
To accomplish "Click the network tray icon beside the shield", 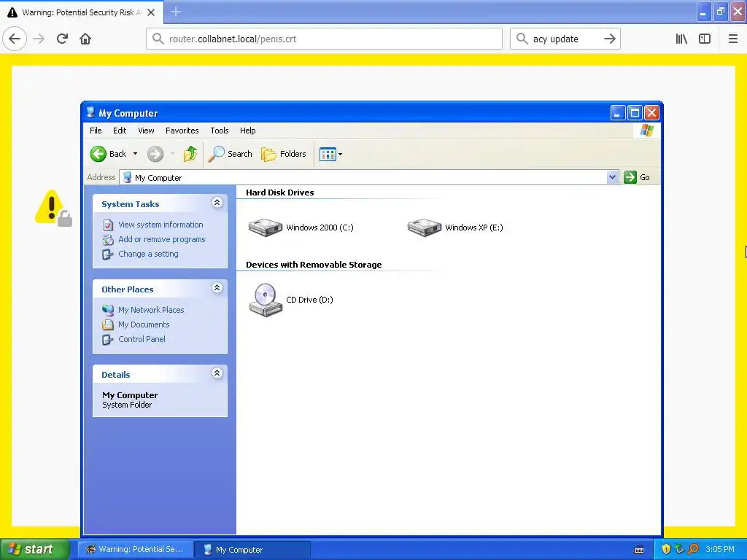I will [680, 550].
